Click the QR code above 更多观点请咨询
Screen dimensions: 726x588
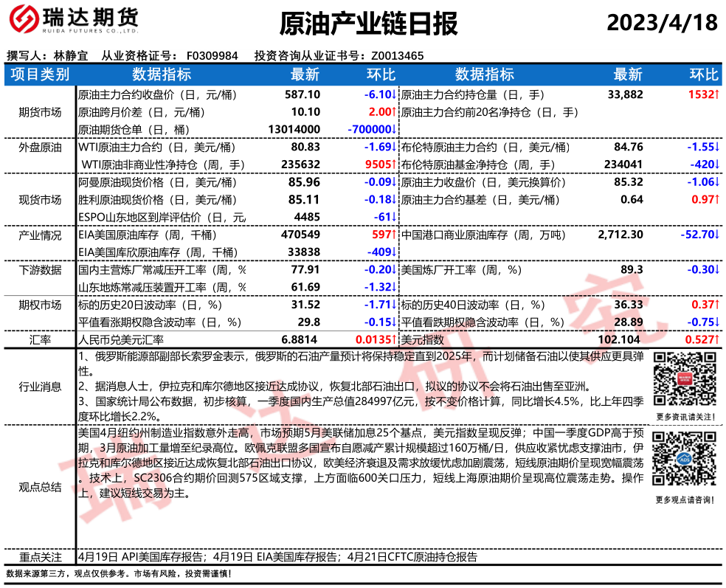click(x=684, y=462)
